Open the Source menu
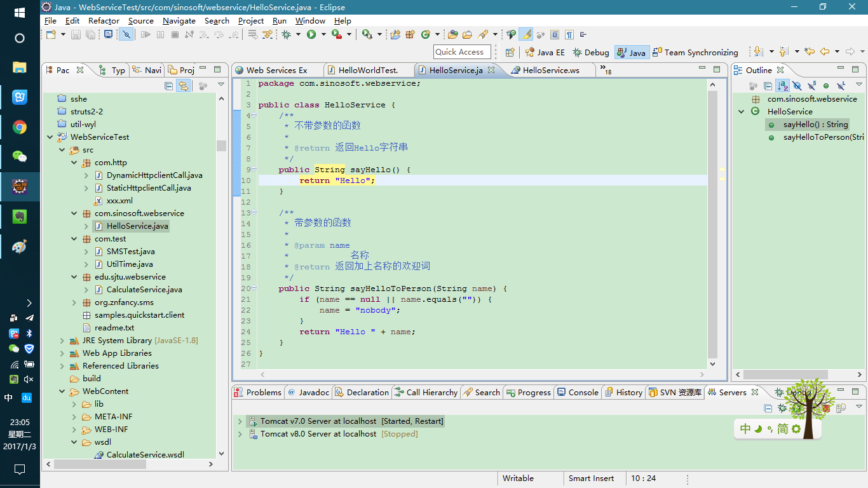The height and width of the screenshot is (488, 868). pyautogui.click(x=140, y=20)
